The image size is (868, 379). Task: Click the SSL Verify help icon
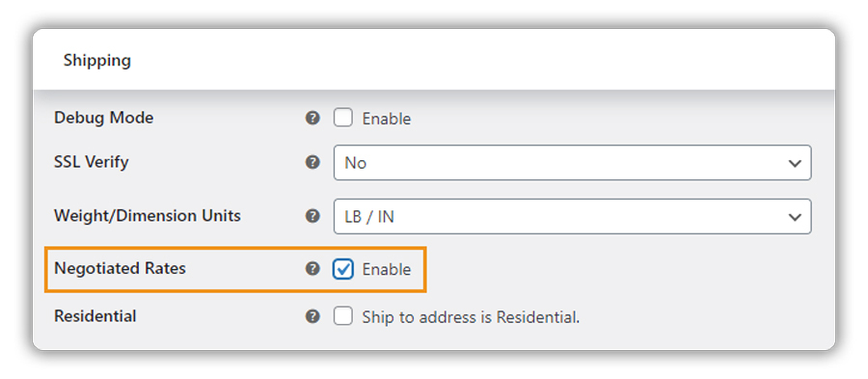point(312,162)
